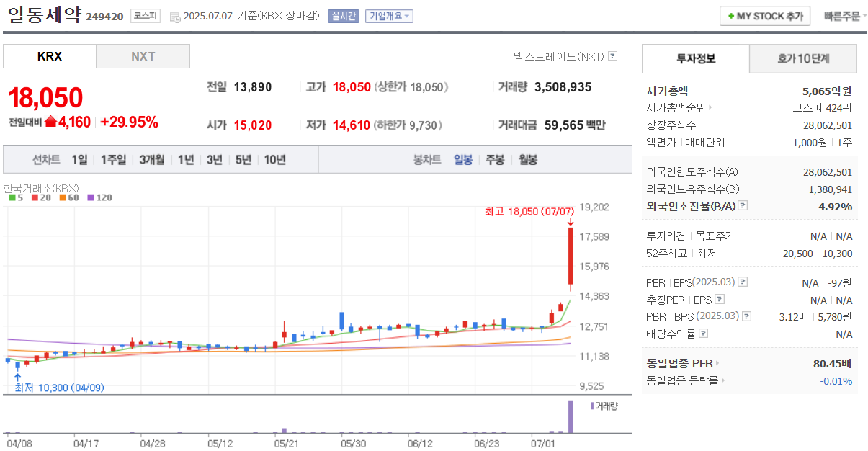Click the help icon beside 배당수익률
868x451 pixels.
tap(704, 334)
